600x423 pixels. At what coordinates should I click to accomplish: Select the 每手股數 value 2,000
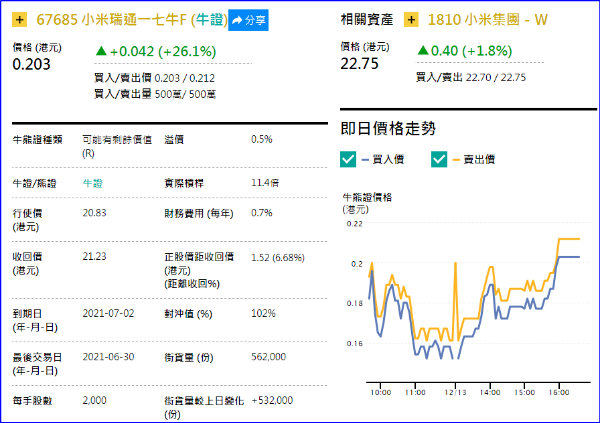point(95,400)
